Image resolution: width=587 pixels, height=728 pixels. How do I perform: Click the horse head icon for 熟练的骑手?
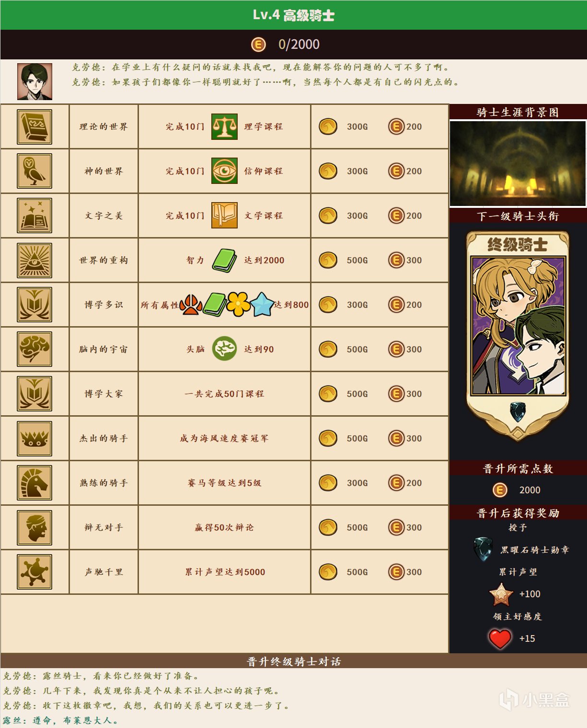[x=35, y=483]
